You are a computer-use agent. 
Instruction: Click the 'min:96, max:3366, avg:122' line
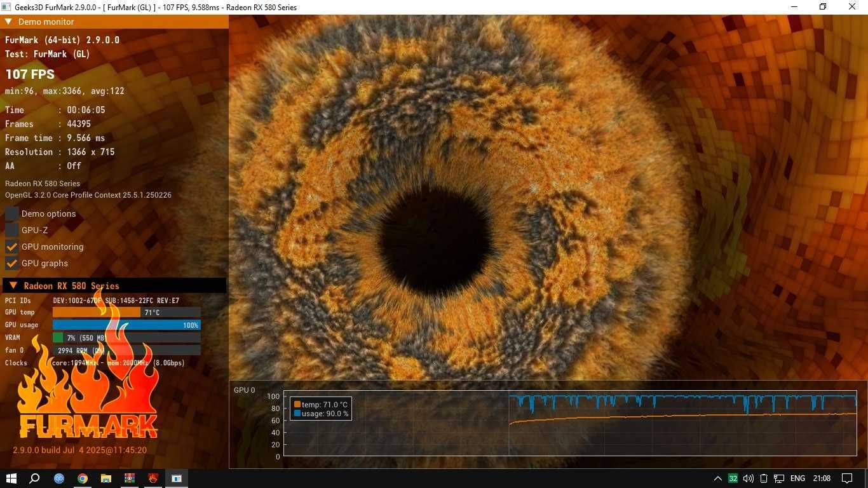point(65,91)
